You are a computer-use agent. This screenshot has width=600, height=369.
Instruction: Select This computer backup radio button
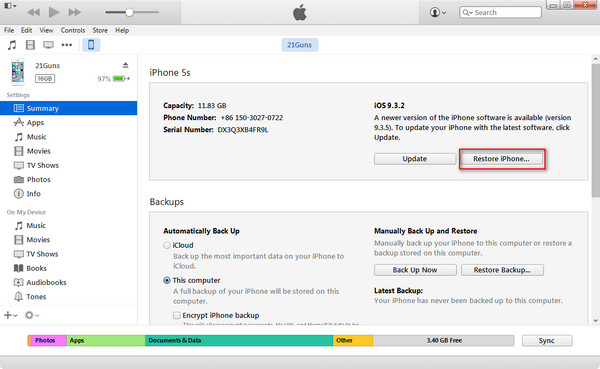click(x=167, y=281)
